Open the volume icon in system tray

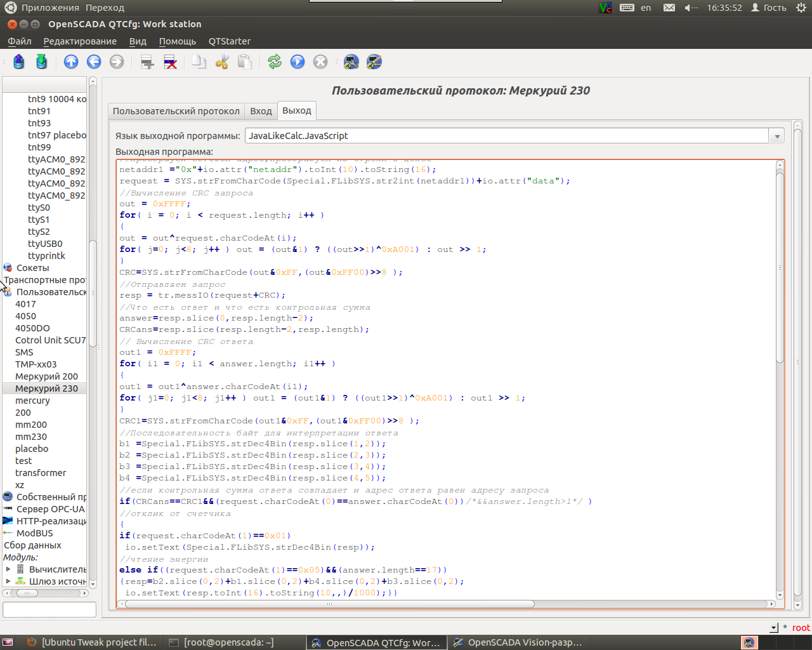[x=690, y=8]
